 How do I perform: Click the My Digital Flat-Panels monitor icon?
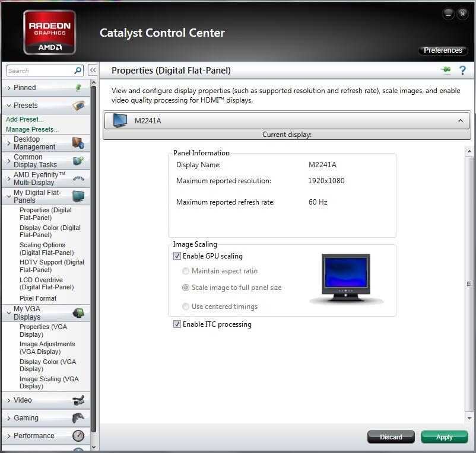(78, 196)
